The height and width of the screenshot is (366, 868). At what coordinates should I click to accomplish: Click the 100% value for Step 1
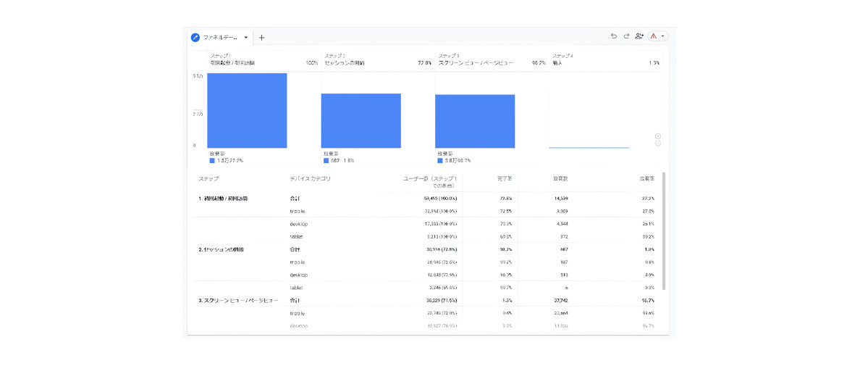coord(312,63)
